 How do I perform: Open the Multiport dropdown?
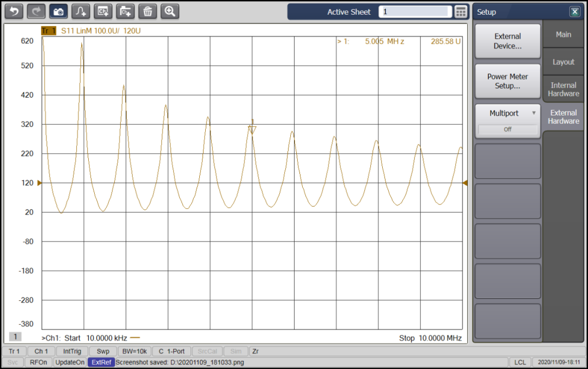tap(507, 113)
